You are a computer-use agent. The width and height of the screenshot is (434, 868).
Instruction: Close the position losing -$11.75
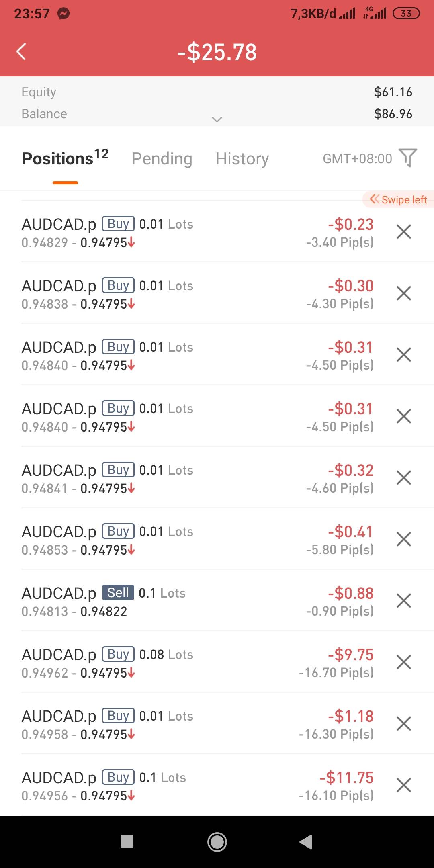pyautogui.click(x=403, y=785)
